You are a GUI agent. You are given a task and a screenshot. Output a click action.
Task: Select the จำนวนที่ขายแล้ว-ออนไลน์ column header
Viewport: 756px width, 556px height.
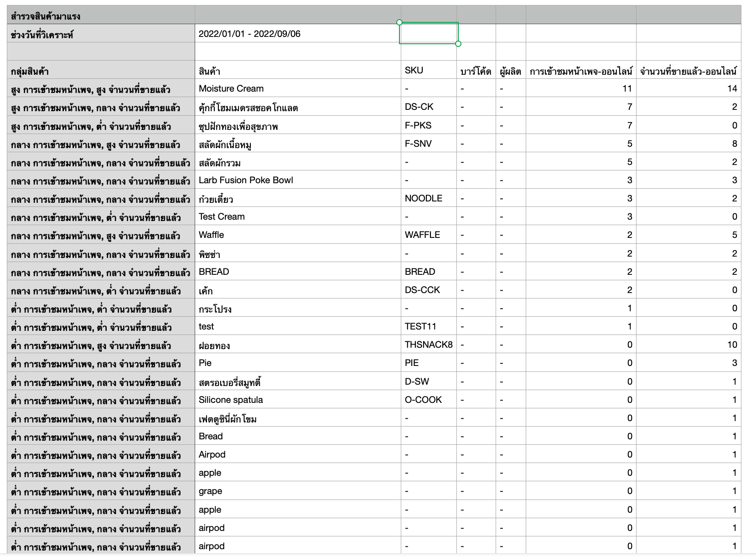coord(689,70)
